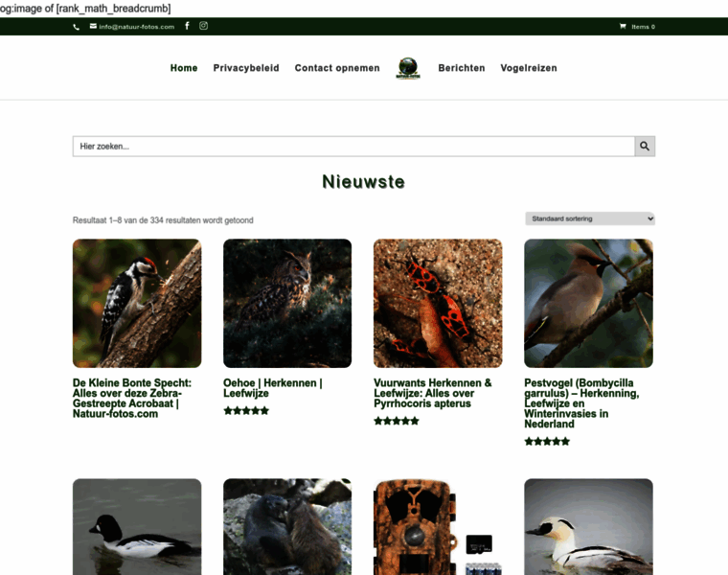Click the De Kleine Bonte Specht title
728x575 pixels.
pos(132,399)
